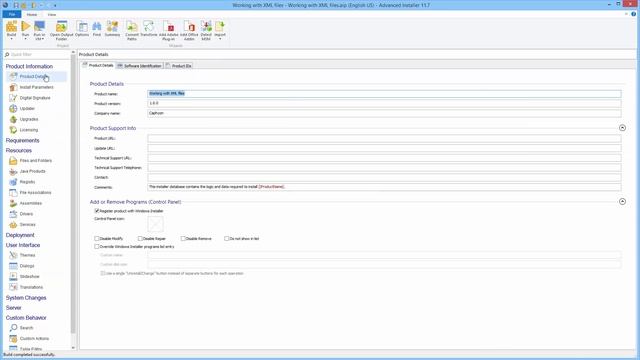The width and height of the screenshot is (640, 360).
Task: Open the File menu
Action: tap(11, 14)
